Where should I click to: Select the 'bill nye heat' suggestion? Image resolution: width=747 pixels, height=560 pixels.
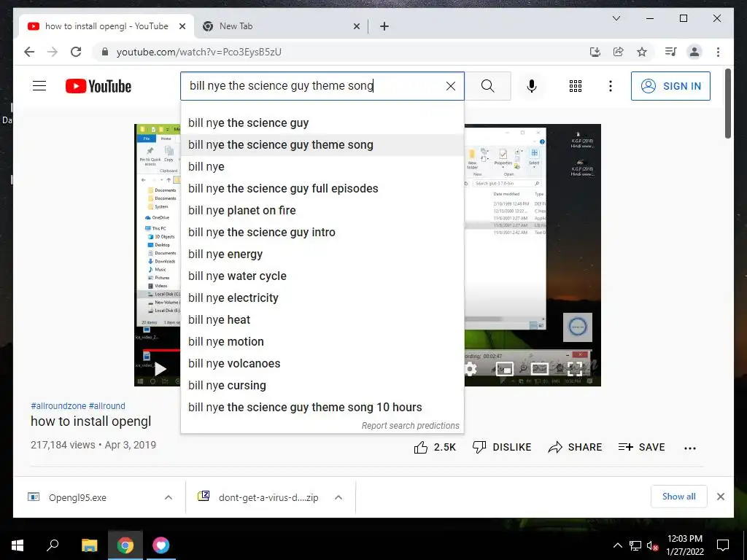[322, 320]
